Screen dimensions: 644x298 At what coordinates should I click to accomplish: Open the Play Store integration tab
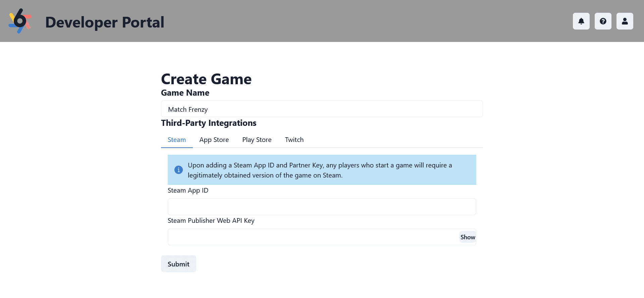tap(257, 140)
